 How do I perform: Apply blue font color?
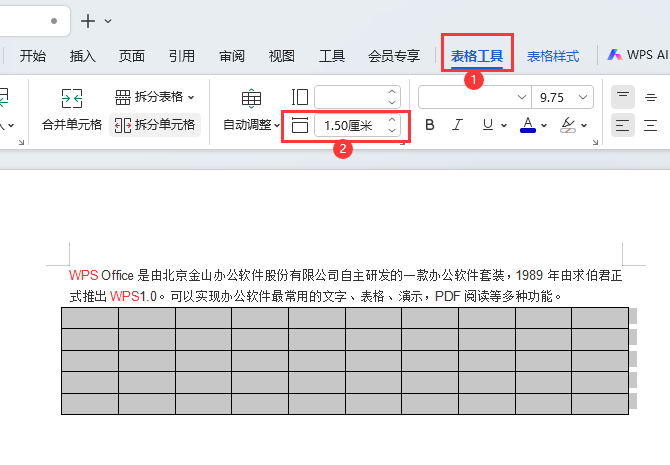[x=528, y=125]
